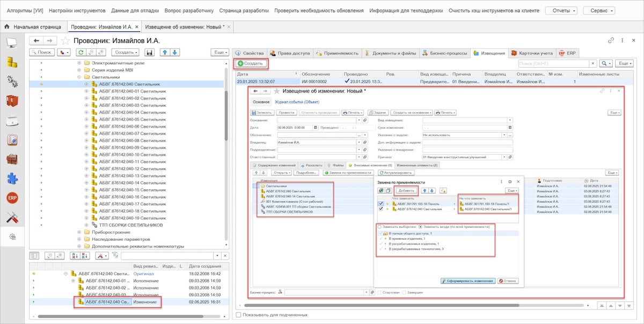
Task: Open the search options dropdown in Извещения
Action: point(605,63)
